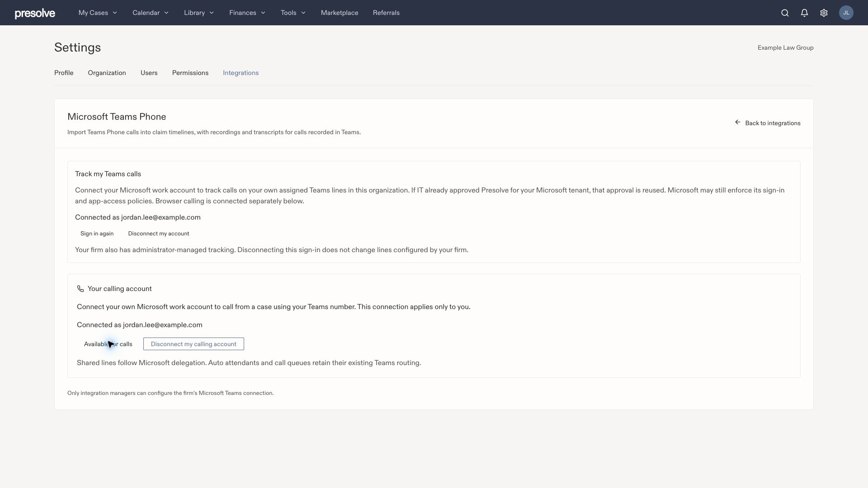The width and height of the screenshot is (868, 488).
Task: Expand the Library dropdown
Action: click(199, 13)
